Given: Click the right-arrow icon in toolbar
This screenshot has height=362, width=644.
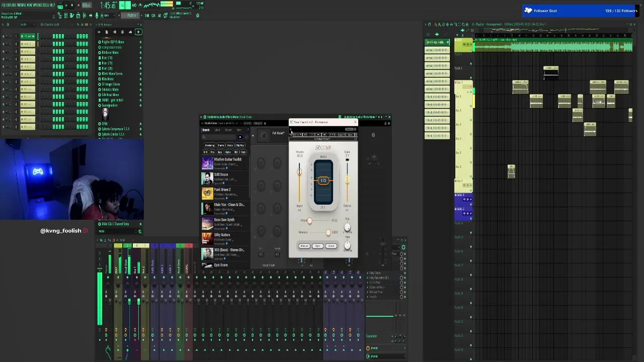Looking at the screenshot, I should (x=91, y=16).
